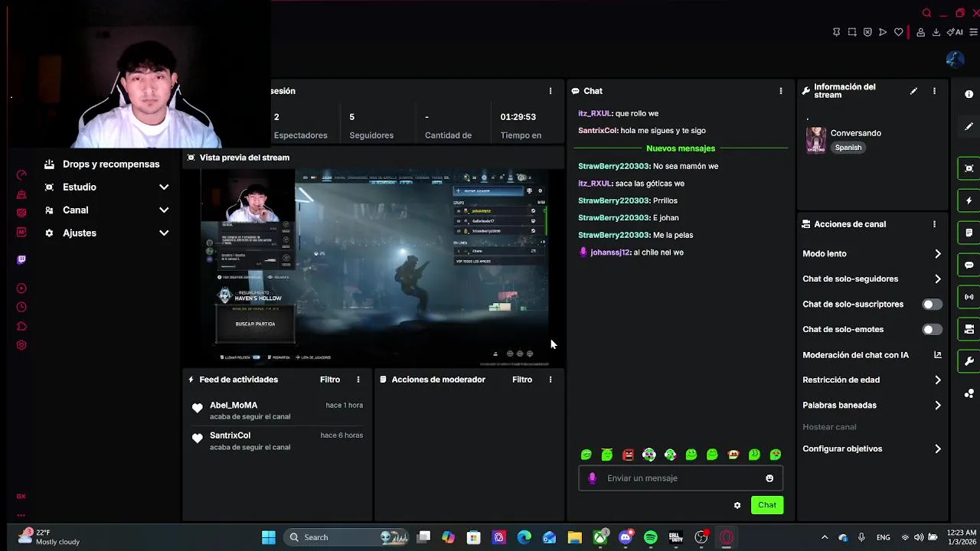Open the downloads icon in toolbar
Image resolution: width=980 pixels, height=551 pixels.
[936, 32]
